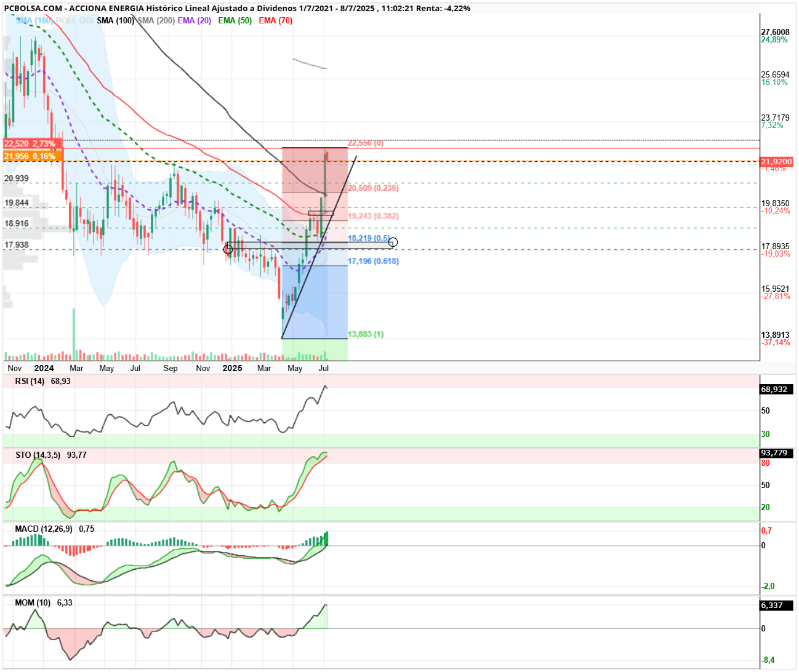Click the 17,938 support level label
Viewport: 799px width, 672px height.
(x=17, y=245)
